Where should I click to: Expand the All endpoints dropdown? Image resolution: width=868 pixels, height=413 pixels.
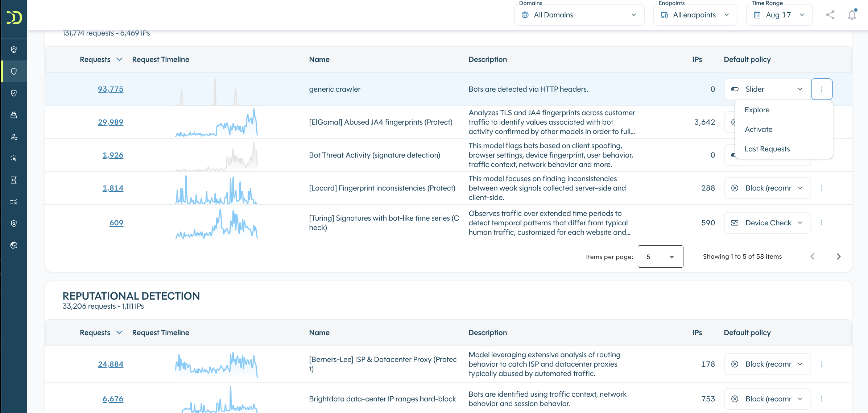pos(695,15)
